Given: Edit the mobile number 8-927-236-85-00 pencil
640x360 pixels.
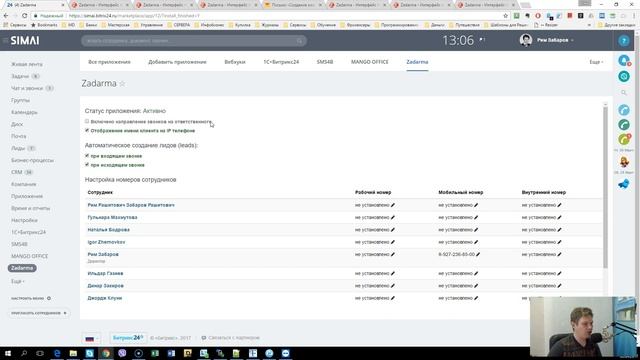Looking at the screenshot, I should pyautogui.click(x=478, y=254).
